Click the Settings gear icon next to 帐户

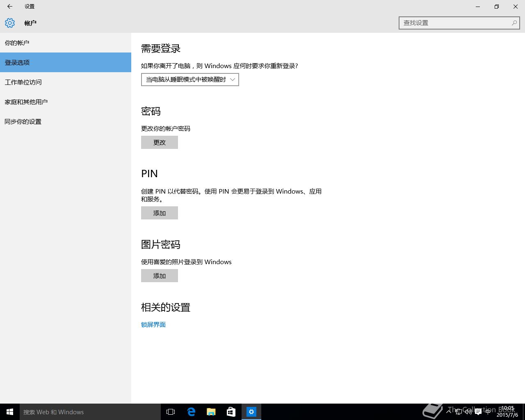(10, 23)
